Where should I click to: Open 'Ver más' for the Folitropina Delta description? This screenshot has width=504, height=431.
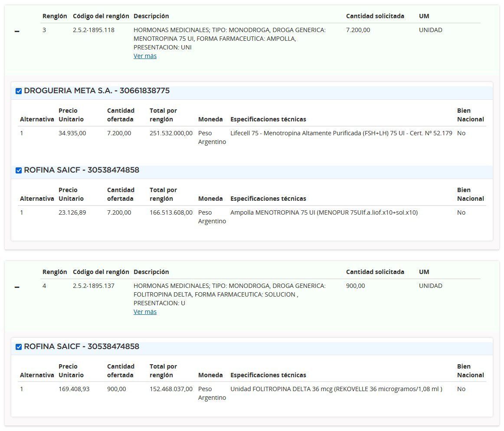[145, 312]
